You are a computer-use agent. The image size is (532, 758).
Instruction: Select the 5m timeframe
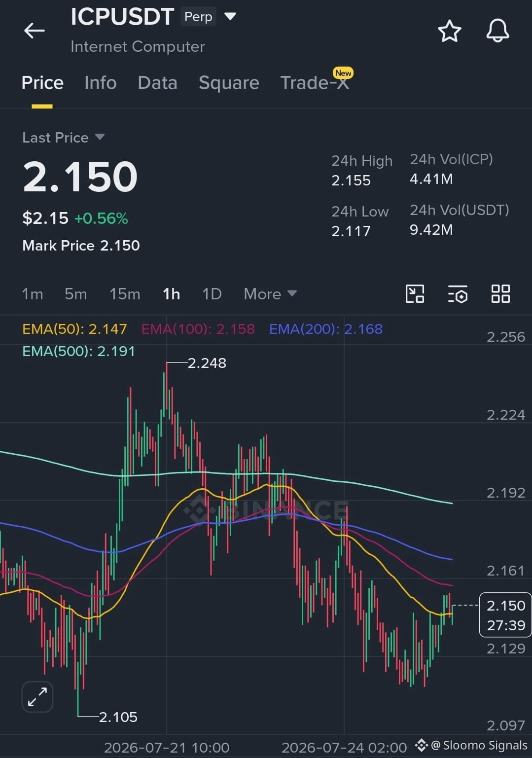pos(76,294)
